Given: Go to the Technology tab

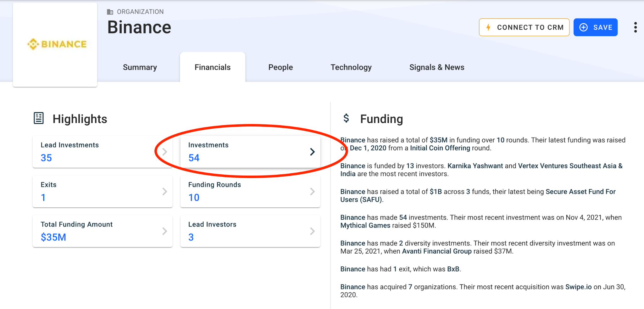Looking at the screenshot, I should (x=351, y=67).
